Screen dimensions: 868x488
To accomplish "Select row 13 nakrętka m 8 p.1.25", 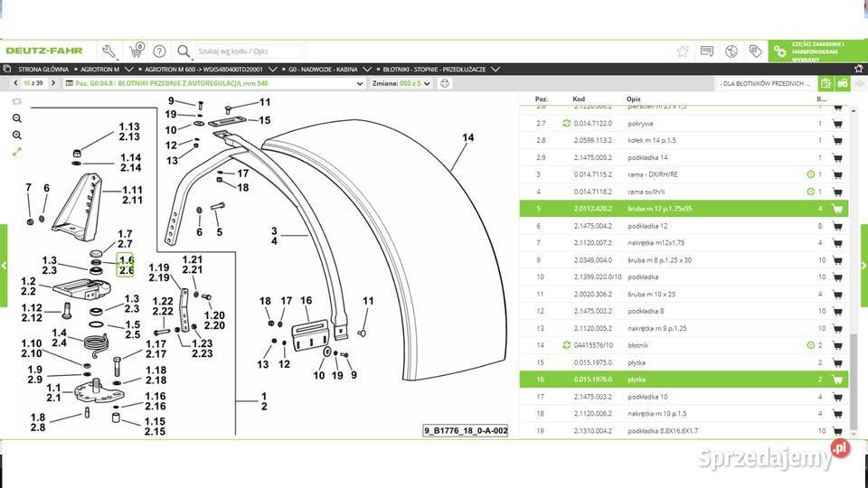I will click(684, 328).
